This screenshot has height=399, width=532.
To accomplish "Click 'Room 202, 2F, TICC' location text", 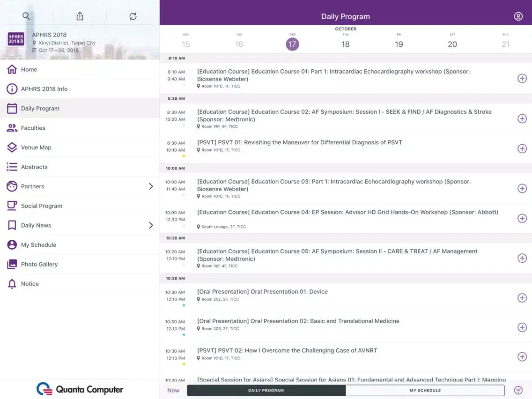I will pos(220,299).
